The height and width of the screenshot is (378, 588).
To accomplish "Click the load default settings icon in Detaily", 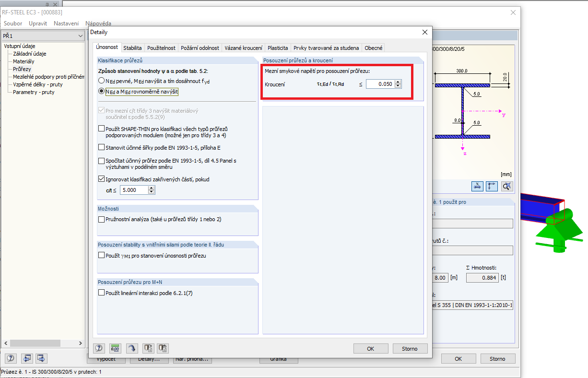I will pyautogui.click(x=148, y=348).
